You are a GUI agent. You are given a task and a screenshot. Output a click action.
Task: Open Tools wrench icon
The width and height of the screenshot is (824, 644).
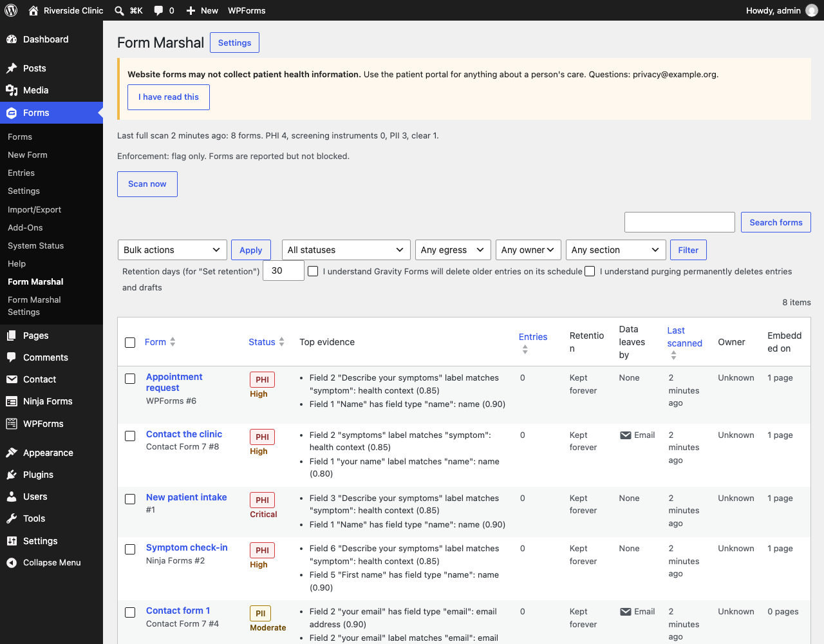click(x=12, y=518)
